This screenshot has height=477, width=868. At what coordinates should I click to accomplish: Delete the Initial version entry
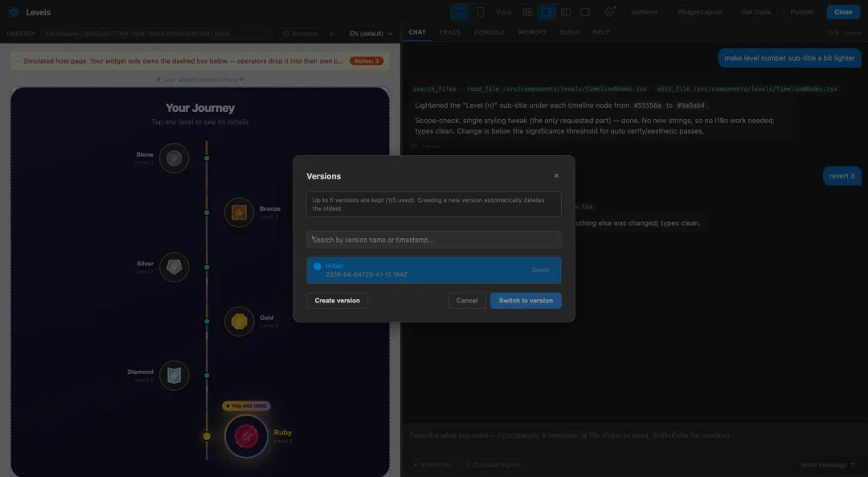tap(540, 269)
